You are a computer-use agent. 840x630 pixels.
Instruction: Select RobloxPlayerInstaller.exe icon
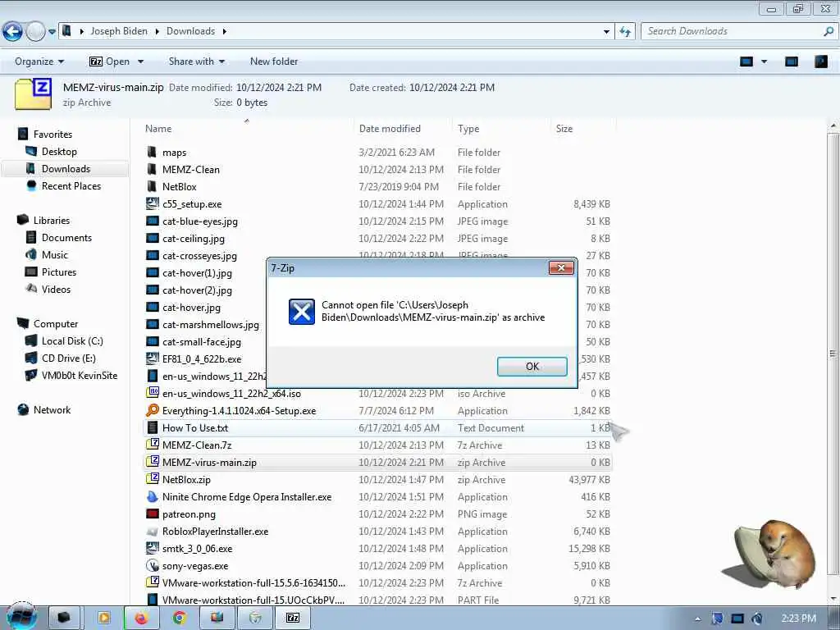click(152, 531)
